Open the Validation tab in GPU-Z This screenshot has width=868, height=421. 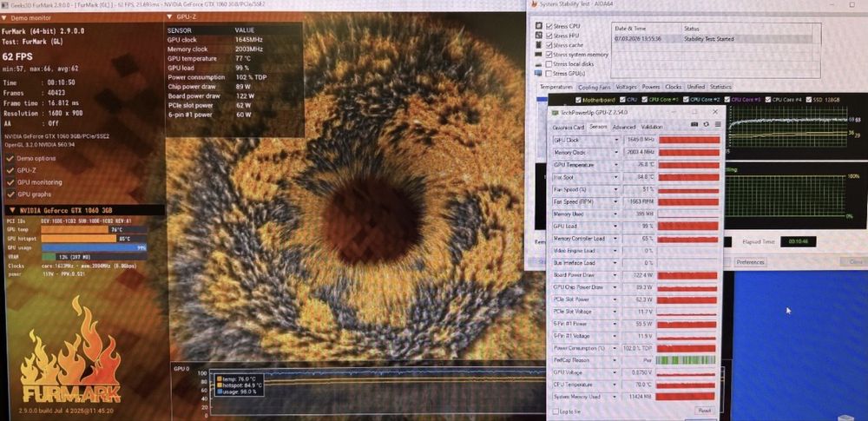pos(652,127)
